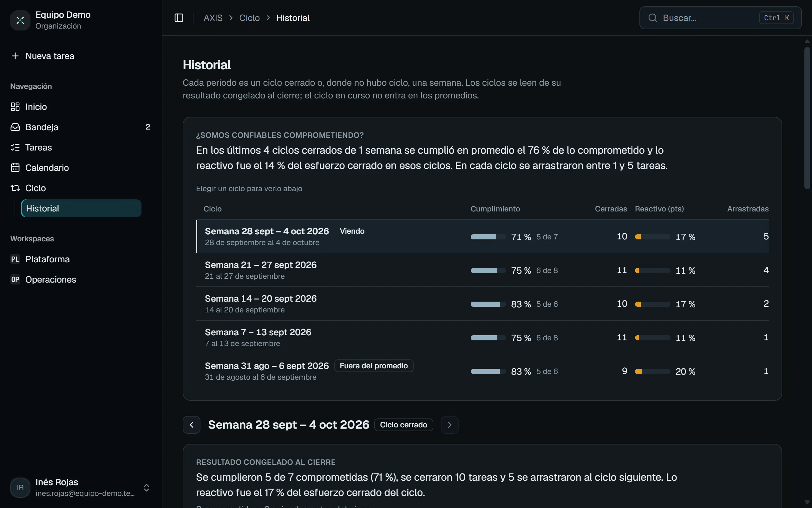Select the Semana 21 – 27 sept 2026 row

pos(482,270)
